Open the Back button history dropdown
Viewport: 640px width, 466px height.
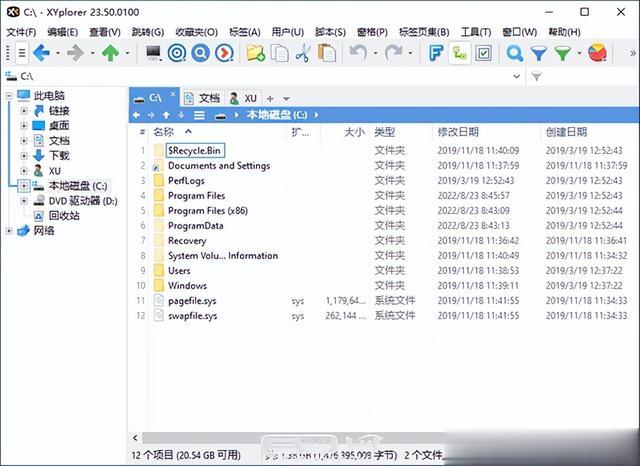point(58,53)
